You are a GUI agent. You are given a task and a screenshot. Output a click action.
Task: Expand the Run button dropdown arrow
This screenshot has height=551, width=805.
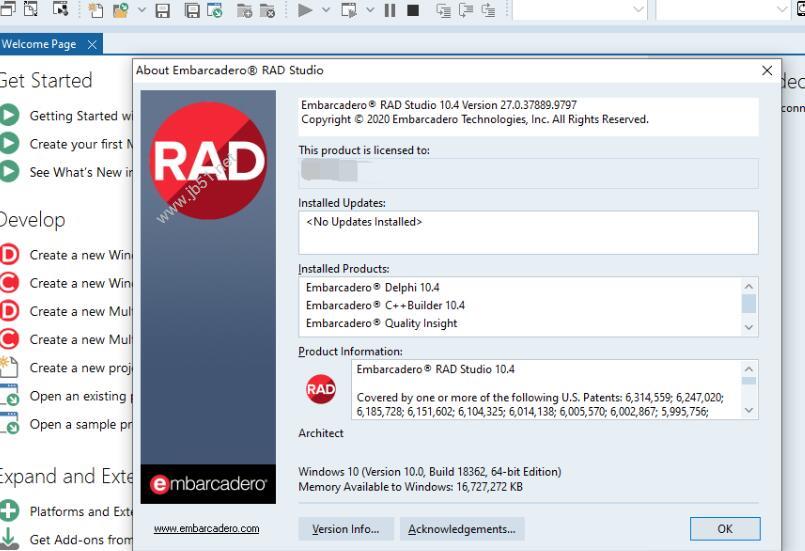tap(325, 10)
